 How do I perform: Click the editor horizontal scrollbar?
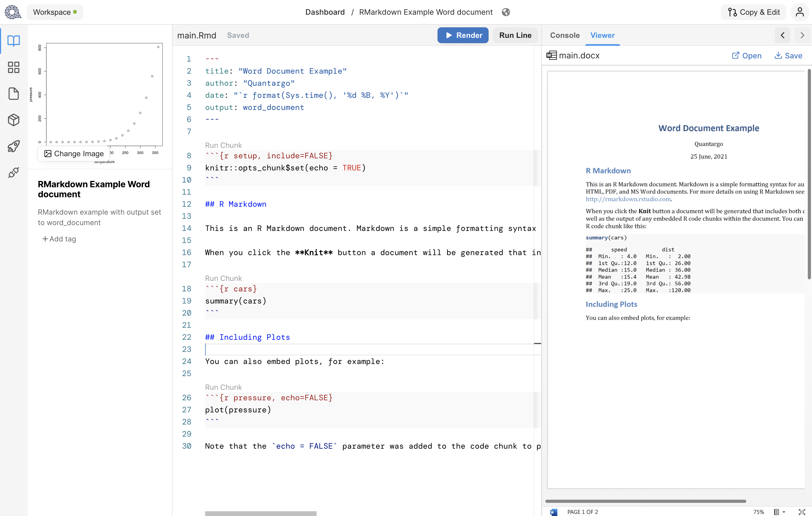pos(261,513)
